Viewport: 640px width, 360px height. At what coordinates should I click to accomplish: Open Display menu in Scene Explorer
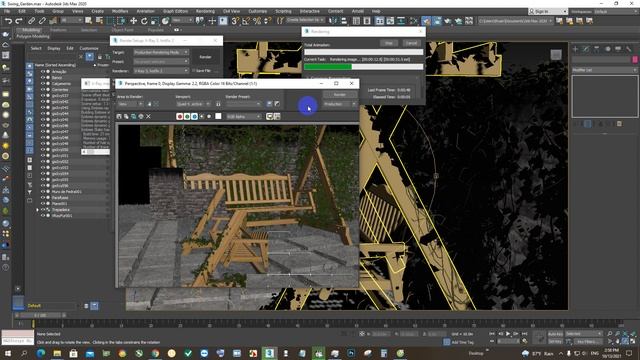click(54, 48)
